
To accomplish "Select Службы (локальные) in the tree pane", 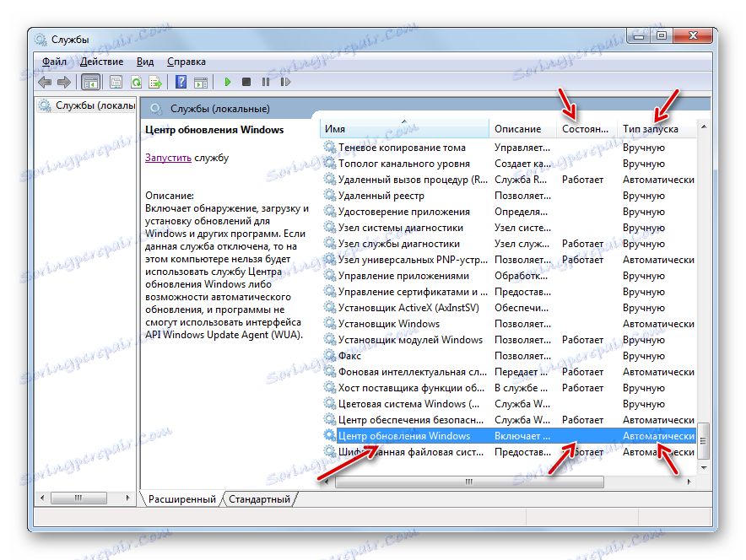I will coord(87,105).
